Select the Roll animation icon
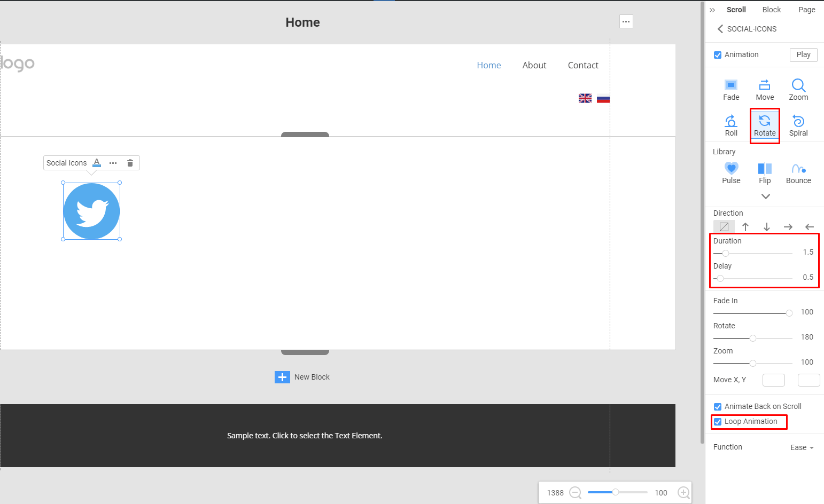Viewport: 824px width, 504px height. (x=731, y=125)
